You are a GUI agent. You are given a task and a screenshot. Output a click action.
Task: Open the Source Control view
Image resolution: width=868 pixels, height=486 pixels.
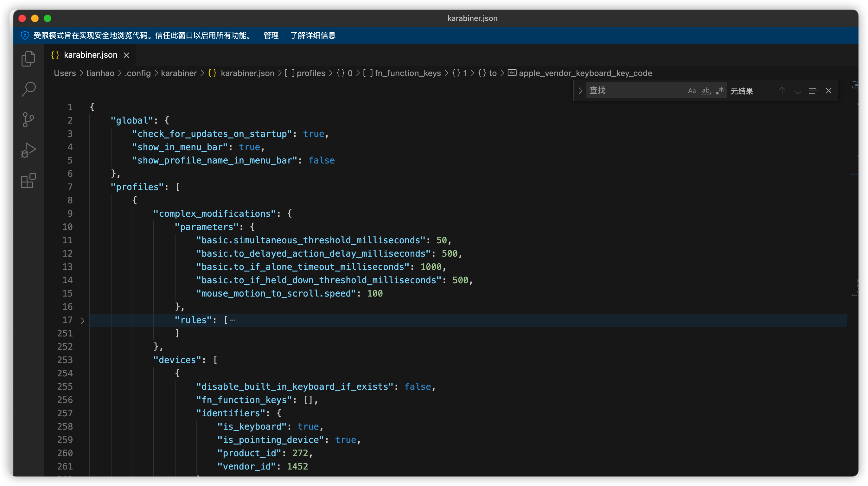pyautogui.click(x=28, y=120)
